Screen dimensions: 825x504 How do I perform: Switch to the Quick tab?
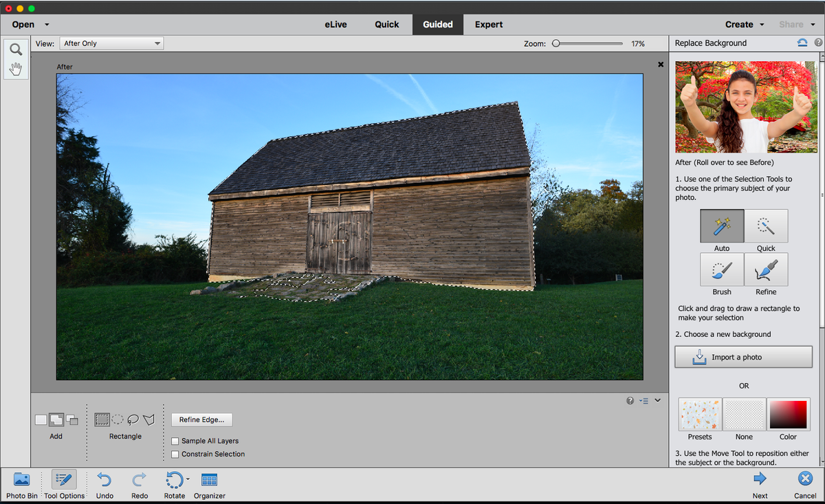(386, 25)
